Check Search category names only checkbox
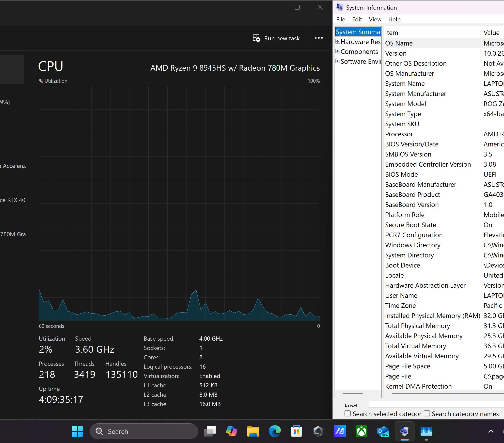The height and width of the screenshot is (443, 504). [427, 413]
